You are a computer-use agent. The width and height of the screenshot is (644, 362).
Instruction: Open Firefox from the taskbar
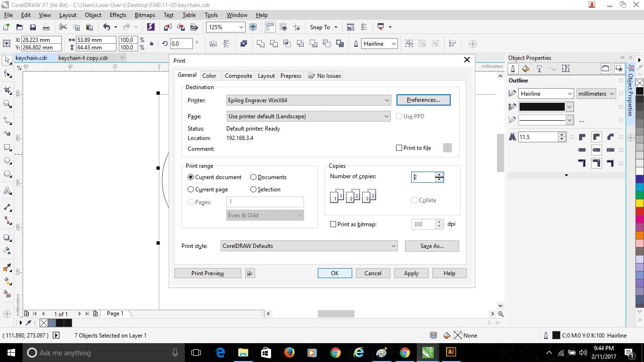[289, 353]
